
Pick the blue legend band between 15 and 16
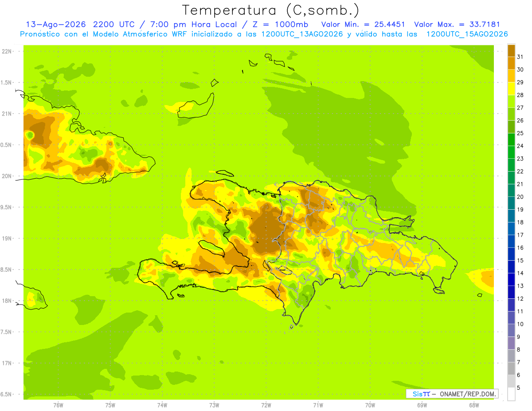click(x=511, y=254)
